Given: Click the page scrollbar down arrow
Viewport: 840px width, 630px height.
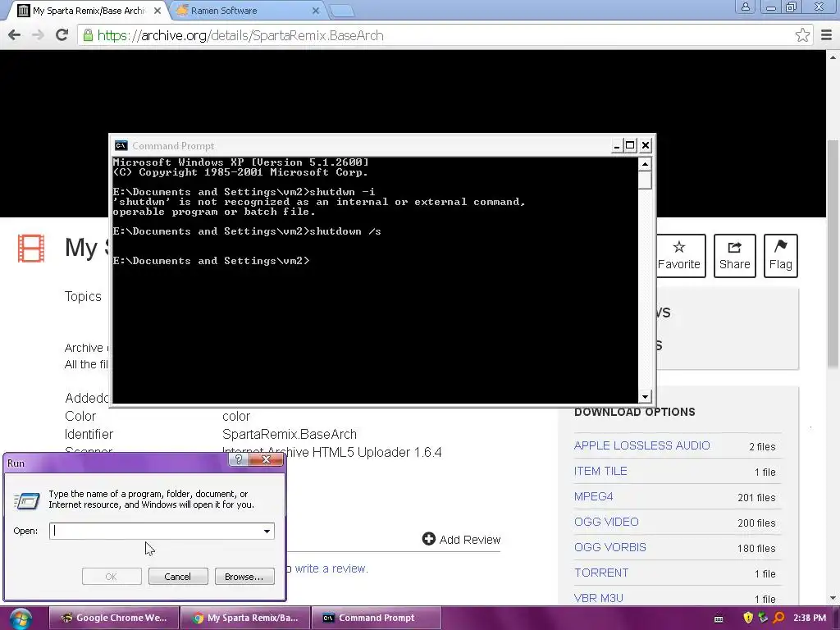Looking at the screenshot, I should (x=833, y=598).
